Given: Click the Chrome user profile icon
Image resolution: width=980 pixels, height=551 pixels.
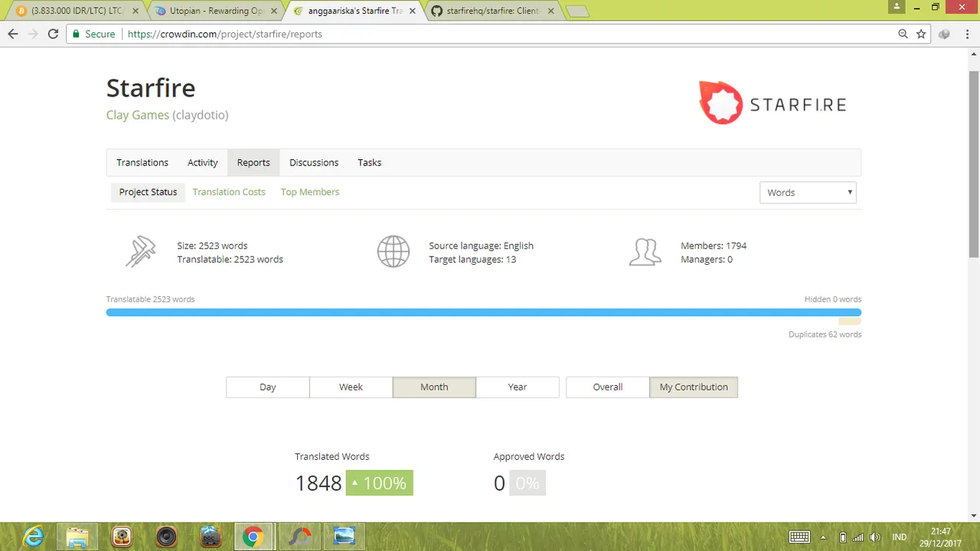Looking at the screenshot, I should 897,6.
